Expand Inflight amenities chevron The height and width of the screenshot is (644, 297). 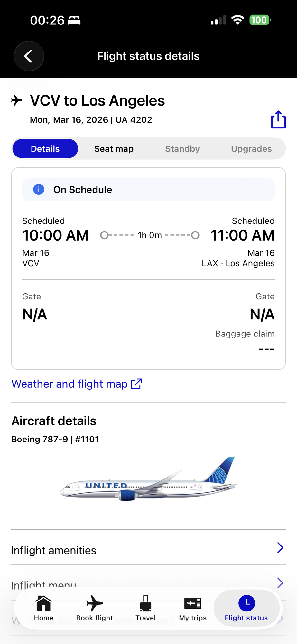point(280,548)
